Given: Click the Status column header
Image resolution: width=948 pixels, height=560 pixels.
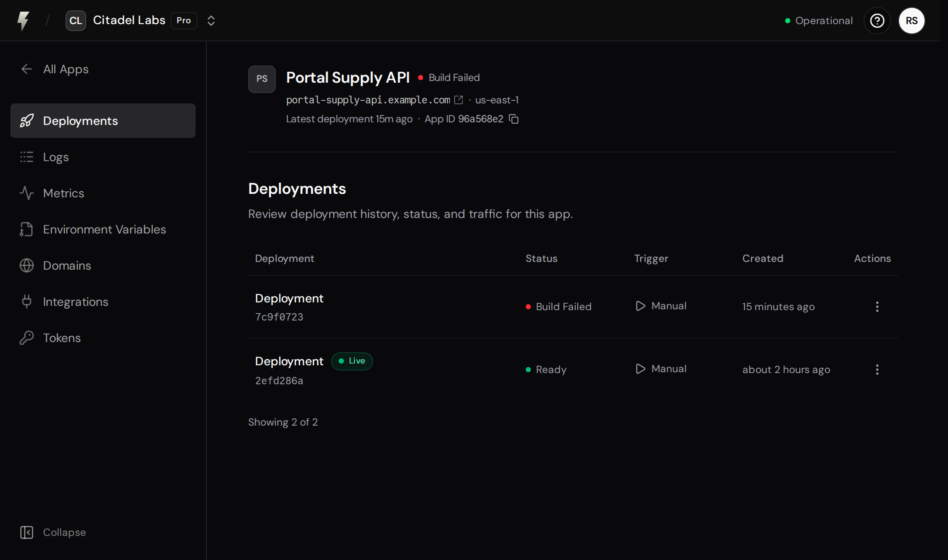Looking at the screenshot, I should (x=542, y=258).
